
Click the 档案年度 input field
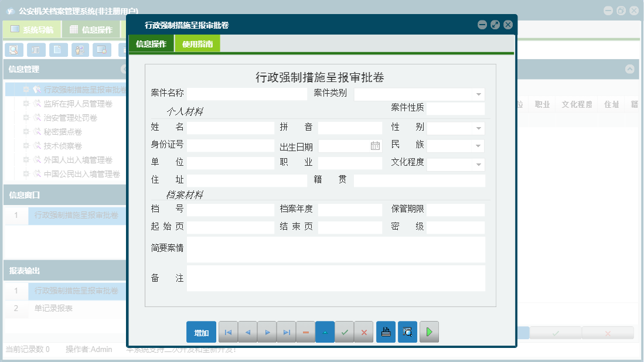pyautogui.click(x=350, y=210)
